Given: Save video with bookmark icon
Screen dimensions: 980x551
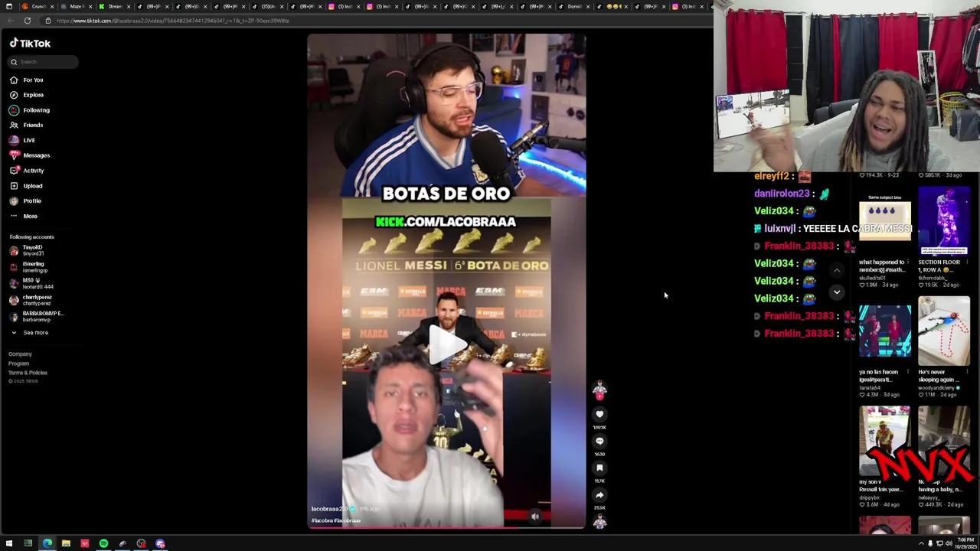Looking at the screenshot, I should [x=599, y=468].
